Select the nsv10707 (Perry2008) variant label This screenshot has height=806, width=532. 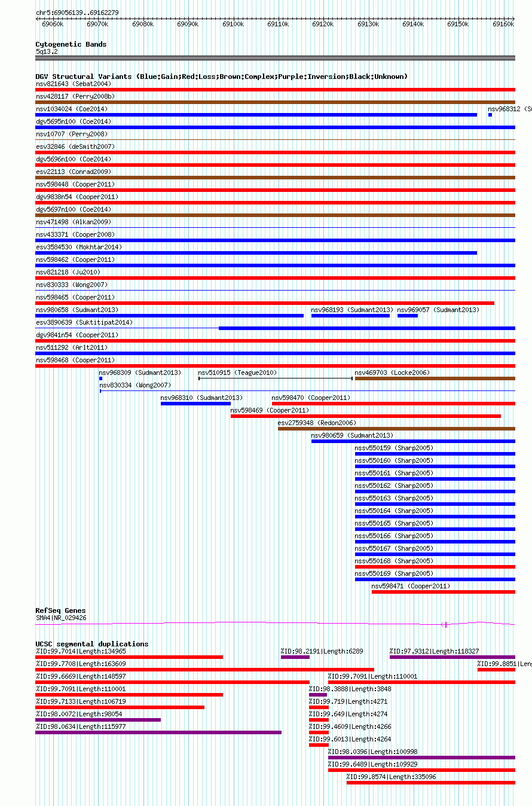pos(72,134)
